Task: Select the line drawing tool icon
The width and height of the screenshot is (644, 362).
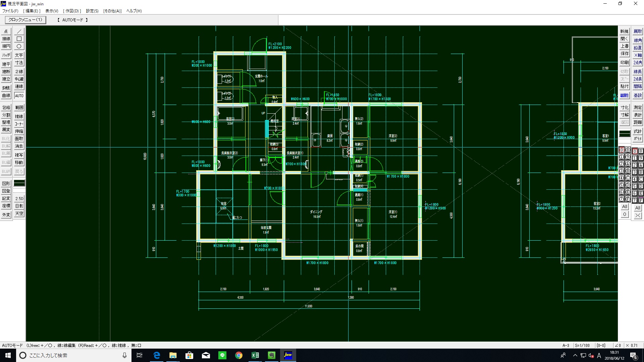Action: (19, 31)
